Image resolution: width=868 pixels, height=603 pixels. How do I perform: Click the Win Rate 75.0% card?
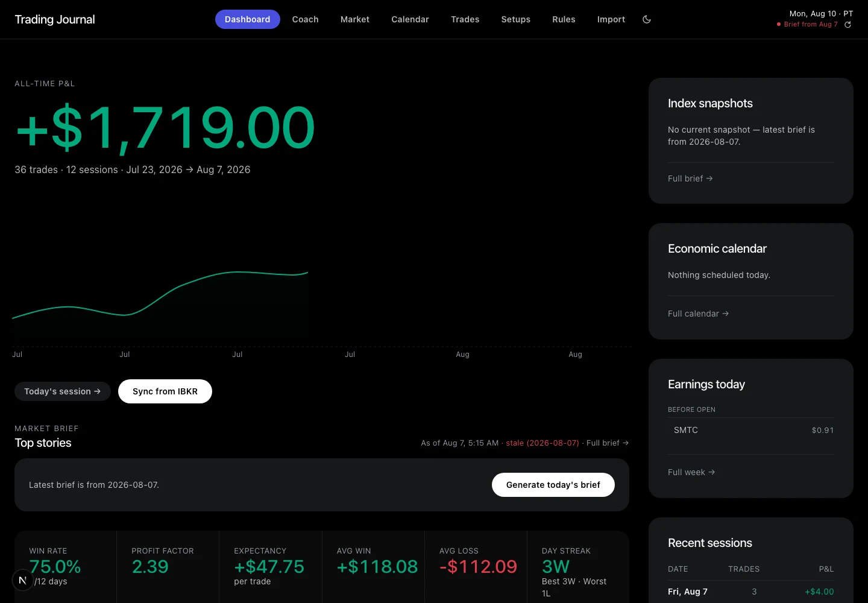click(x=66, y=567)
